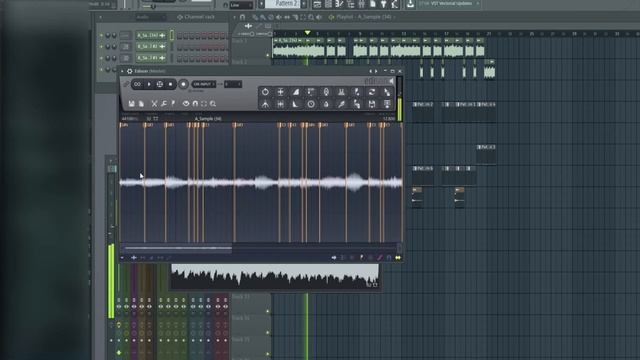Viewport: 640px width, 360px height.
Task: Select third A_Sa channel button in rack
Action: [x=151, y=58]
